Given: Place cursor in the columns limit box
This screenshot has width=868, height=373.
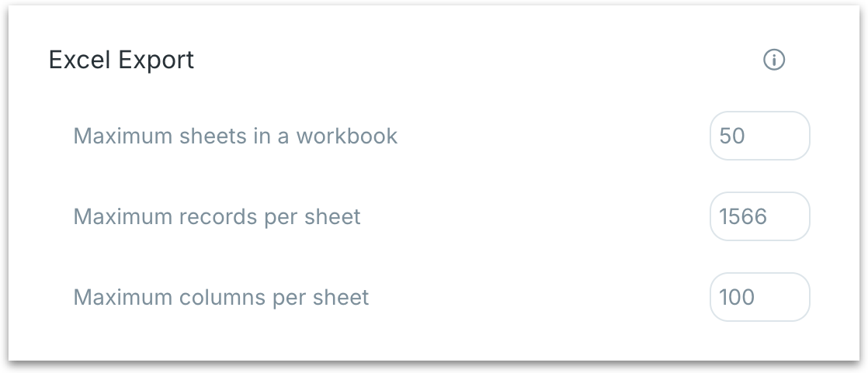Looking at the screenshot, I should [x=759, y=297].
